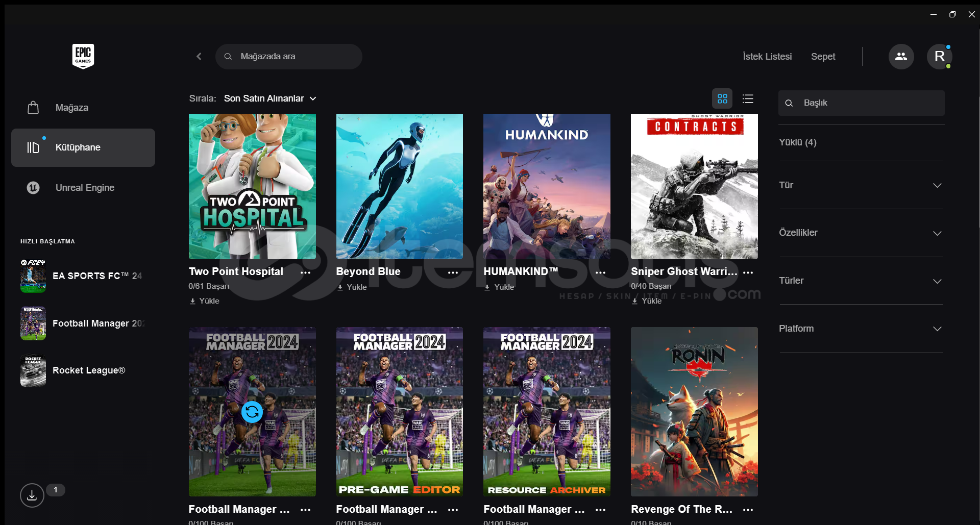Screen dimensions: 980x525
Task: Open HUMANKIND three-dot menu
Action: 600,272
